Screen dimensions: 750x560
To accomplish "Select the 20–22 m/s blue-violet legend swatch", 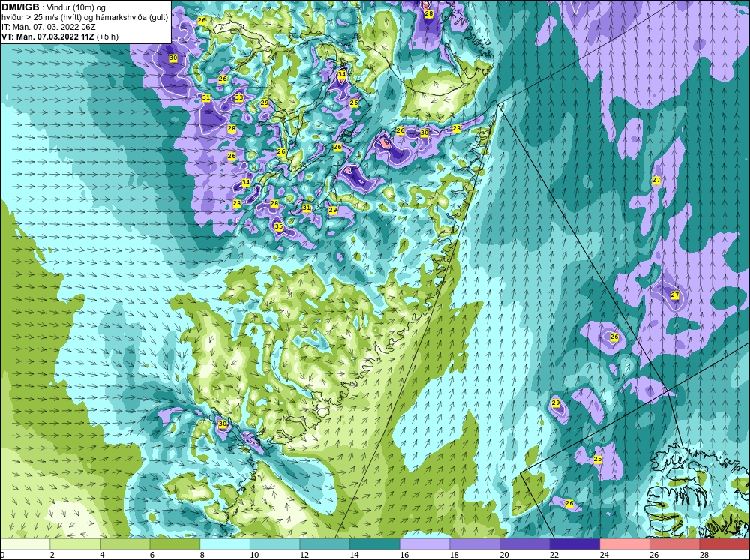I will click(525, 544).
